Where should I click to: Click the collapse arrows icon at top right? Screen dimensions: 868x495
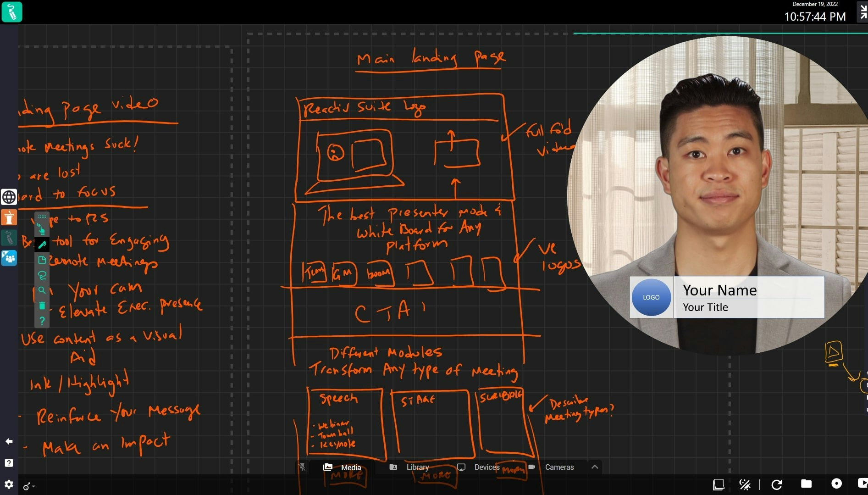(x=862, y=12)
